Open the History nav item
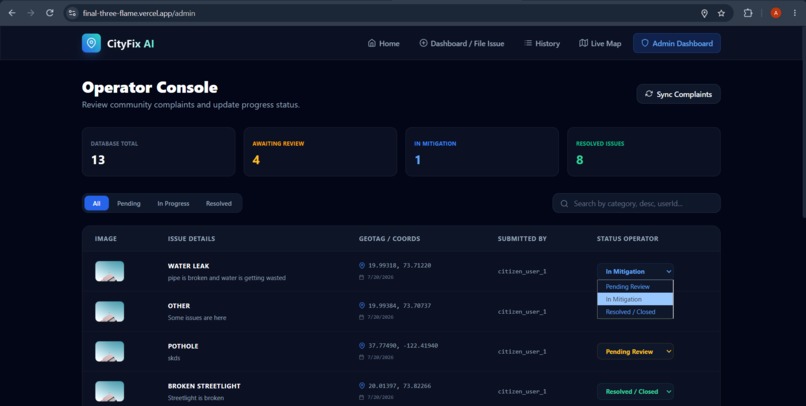Screen dimensions: 806x406 [542, 43]
